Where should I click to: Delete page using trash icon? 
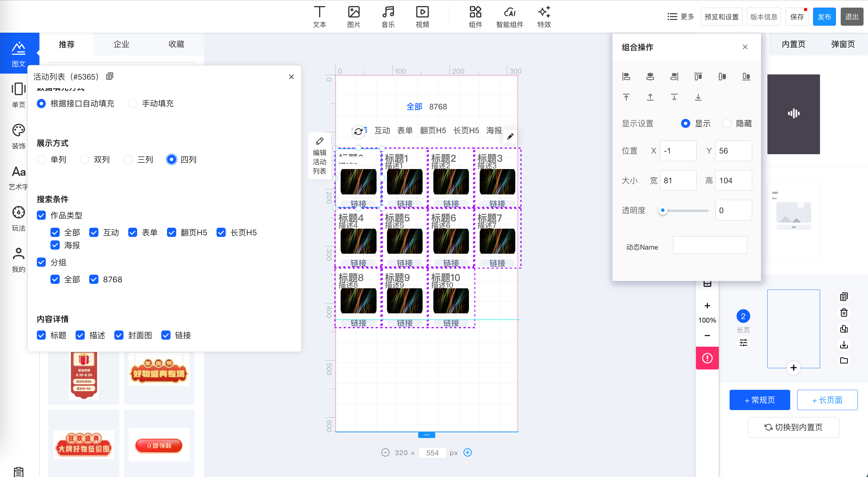(844, 313)
